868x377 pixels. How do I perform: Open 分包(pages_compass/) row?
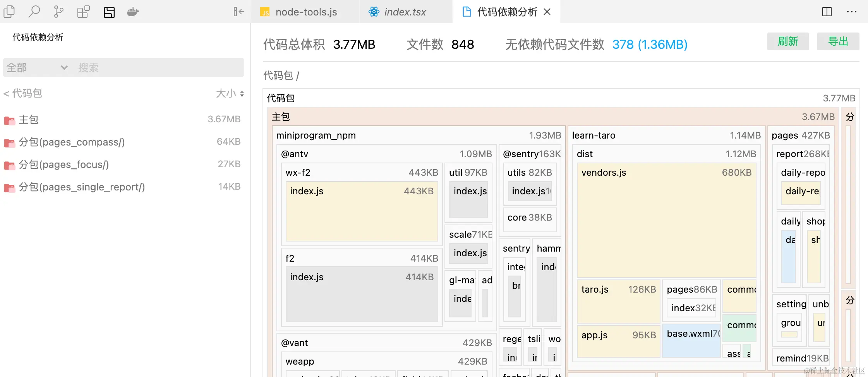[x=124, y=142]
